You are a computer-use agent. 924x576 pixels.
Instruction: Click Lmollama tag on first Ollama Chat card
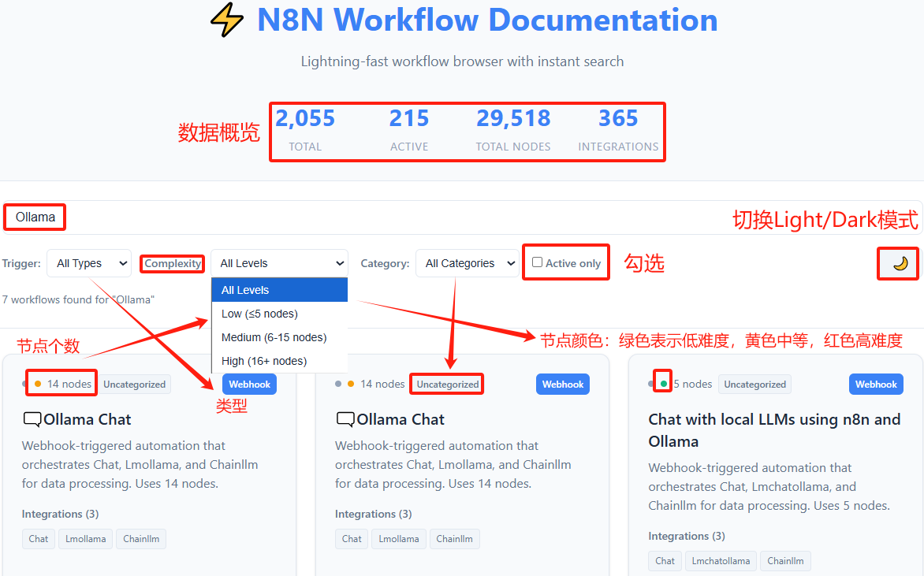click(85, 539)
